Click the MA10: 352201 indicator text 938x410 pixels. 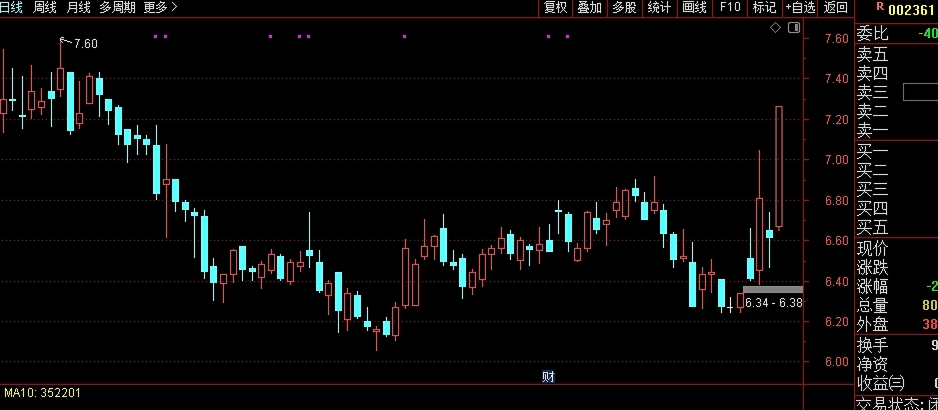click(42, 393)
